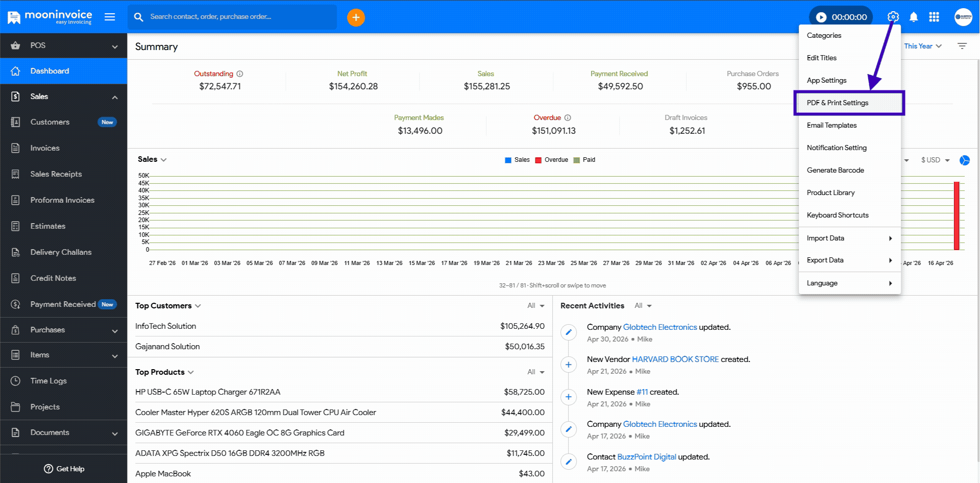Click the Overdue info icon
Image resolution: width=980 pixels, height=483 pixels.
coord(568,117)
